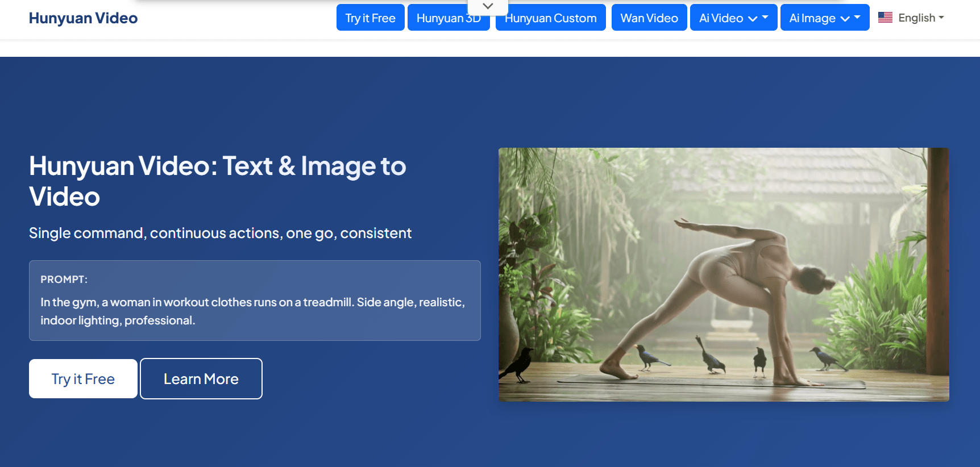Click the Hunyuan Video site logo

[83, 18]
